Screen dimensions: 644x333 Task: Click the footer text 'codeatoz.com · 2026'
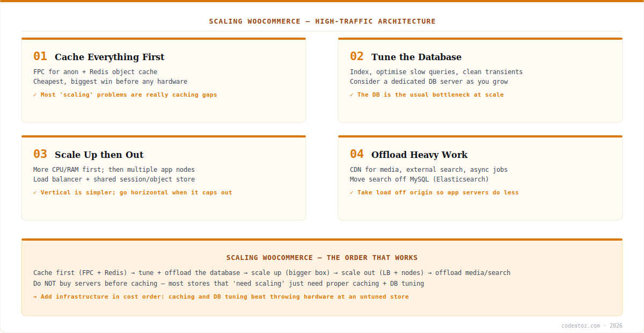tap(592, 325)
